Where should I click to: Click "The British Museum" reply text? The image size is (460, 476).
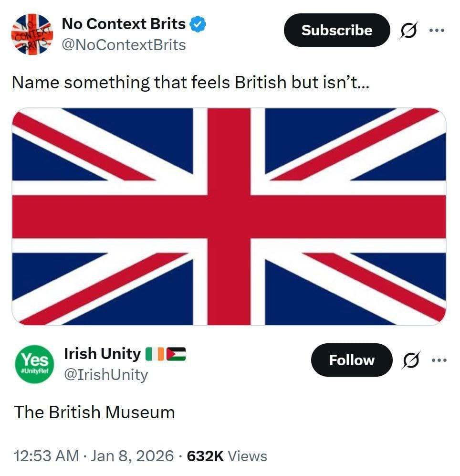coord(94,412)
